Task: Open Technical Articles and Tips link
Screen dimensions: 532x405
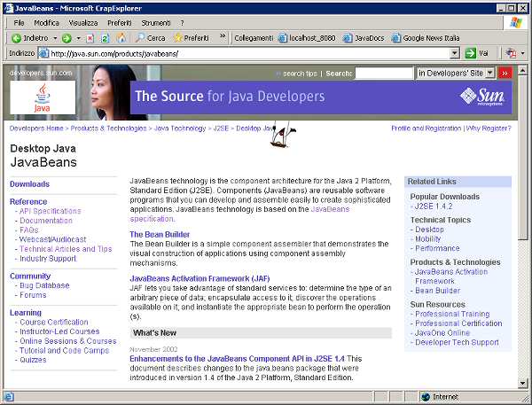Action: click(66, 249)
